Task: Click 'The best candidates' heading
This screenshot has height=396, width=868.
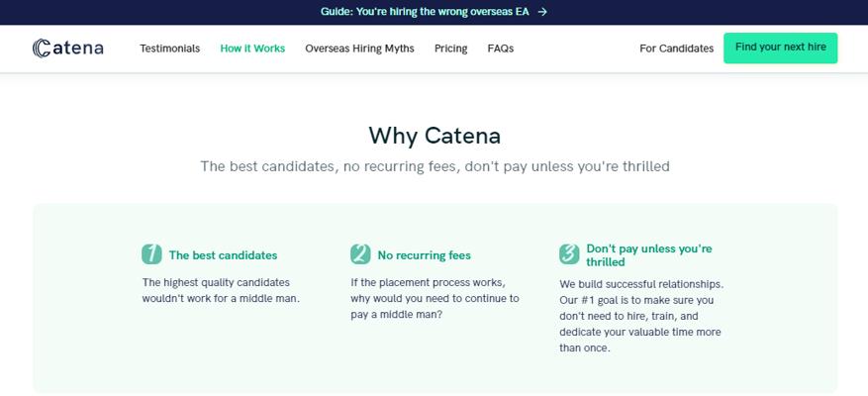Action: click(x=223, y=255)
